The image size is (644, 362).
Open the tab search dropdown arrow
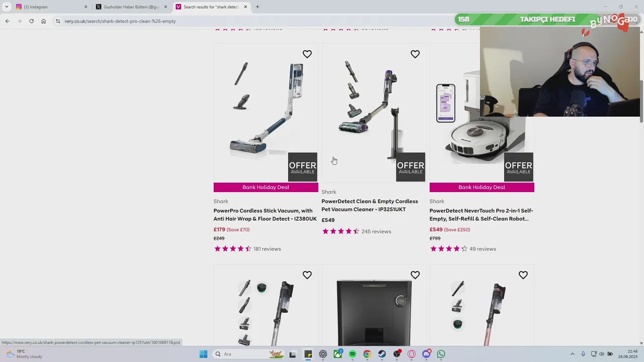6,7
